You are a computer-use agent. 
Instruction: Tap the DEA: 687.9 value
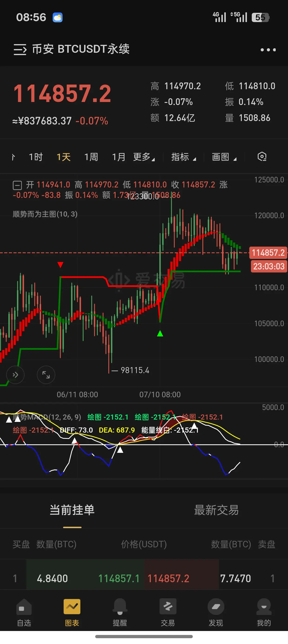tap(117, 430)
